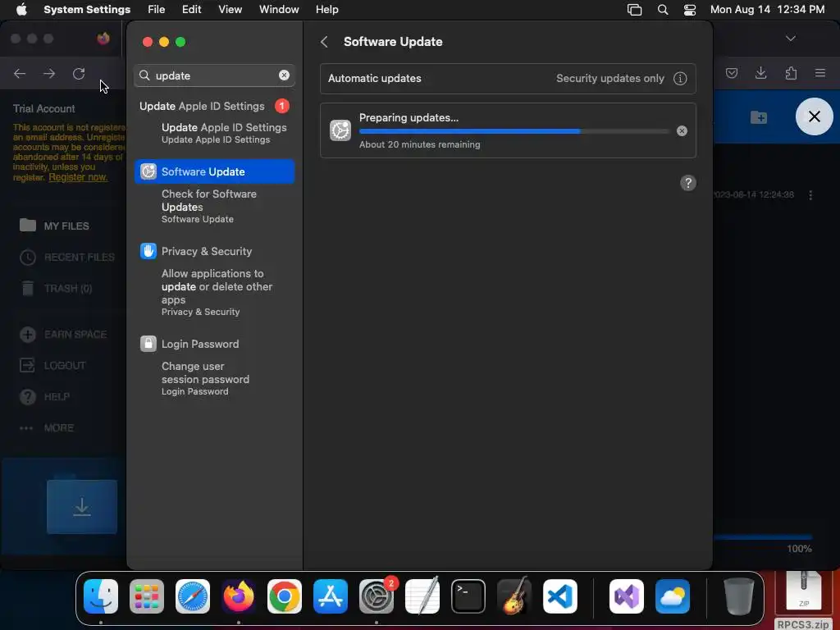Open TextEdit from the Dock
This screenshot has height=630, width=840.
422,596
